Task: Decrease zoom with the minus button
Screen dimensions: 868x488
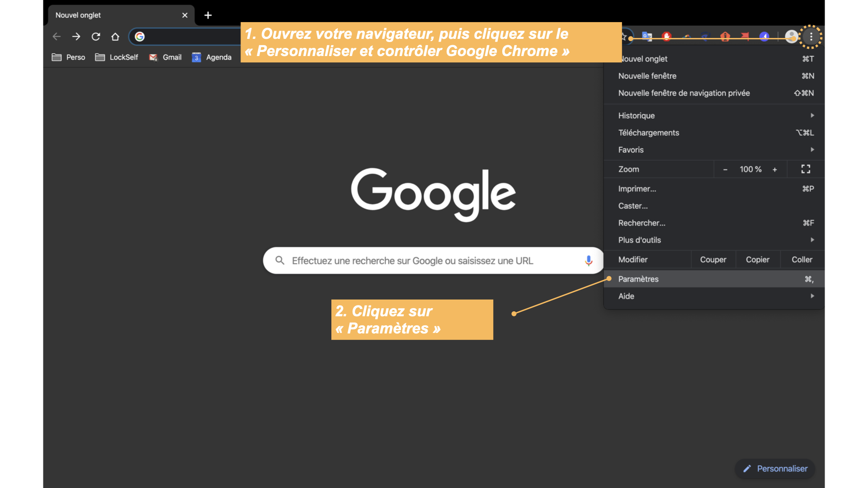Action: pos(725,169)
